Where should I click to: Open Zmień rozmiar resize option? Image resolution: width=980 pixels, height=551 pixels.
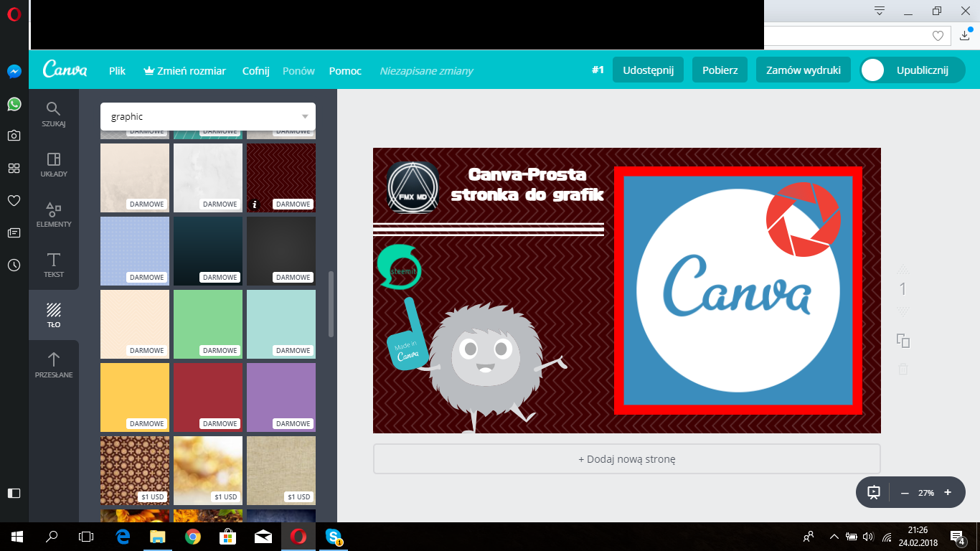[185, 70]
